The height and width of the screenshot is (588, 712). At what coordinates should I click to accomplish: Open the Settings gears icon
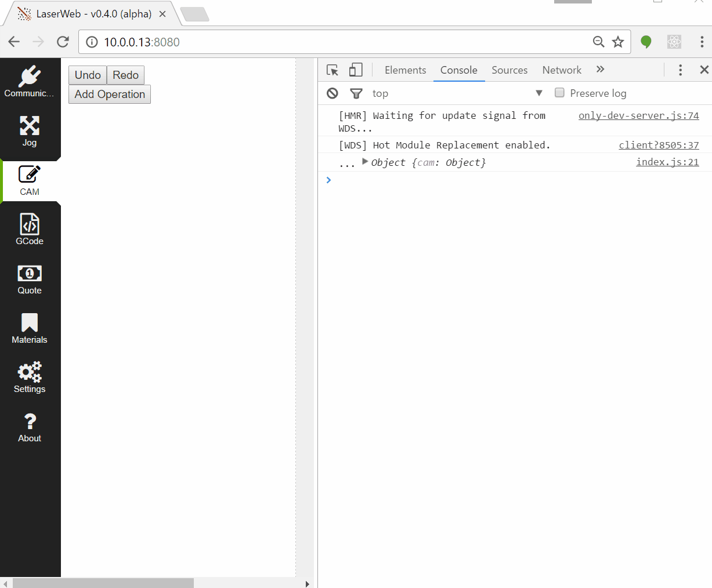tap(30, 372)
